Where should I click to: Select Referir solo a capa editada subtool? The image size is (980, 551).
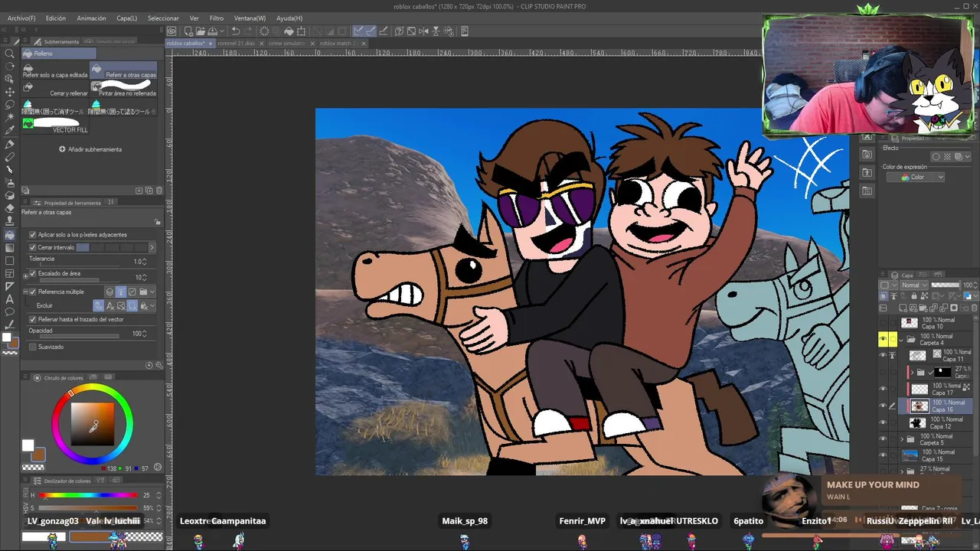click(55, 71)
